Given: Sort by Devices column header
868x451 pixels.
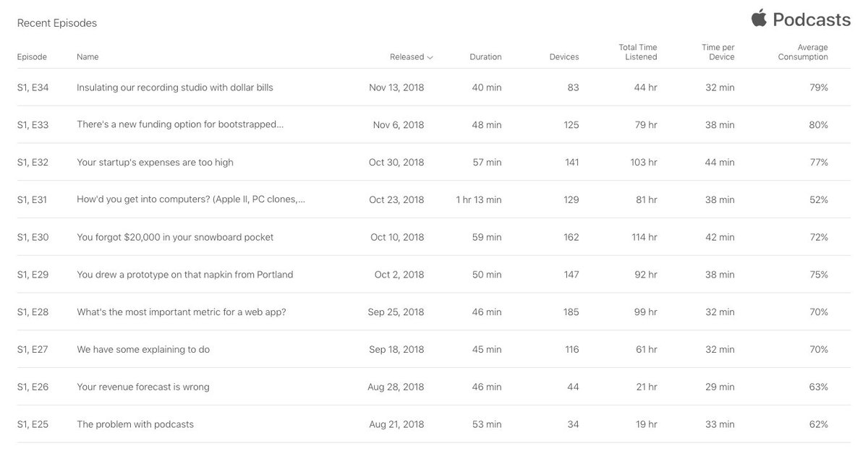Looking at the screenshot, I should (564, 57).
